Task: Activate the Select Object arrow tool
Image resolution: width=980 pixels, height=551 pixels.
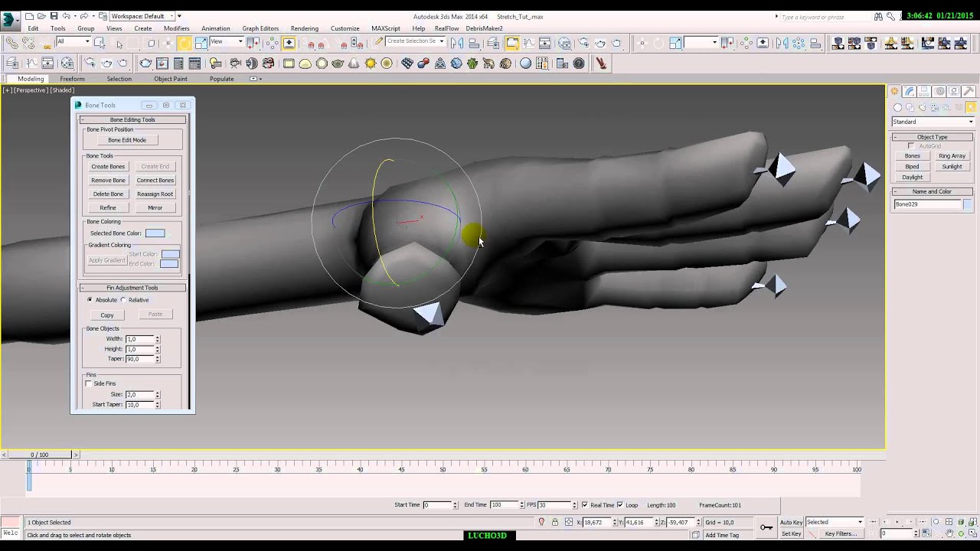Action: tap(100, 43)
